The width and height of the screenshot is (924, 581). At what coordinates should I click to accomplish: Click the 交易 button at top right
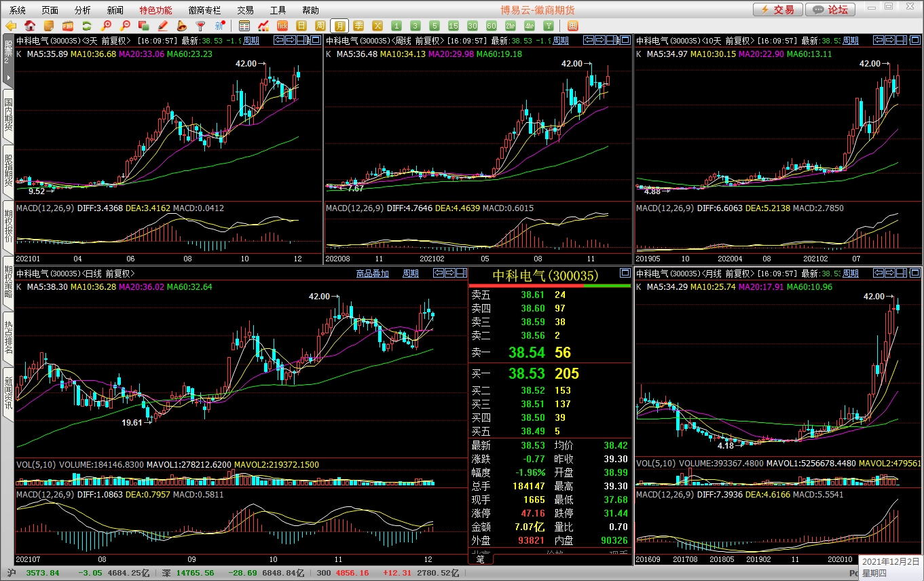777,10
